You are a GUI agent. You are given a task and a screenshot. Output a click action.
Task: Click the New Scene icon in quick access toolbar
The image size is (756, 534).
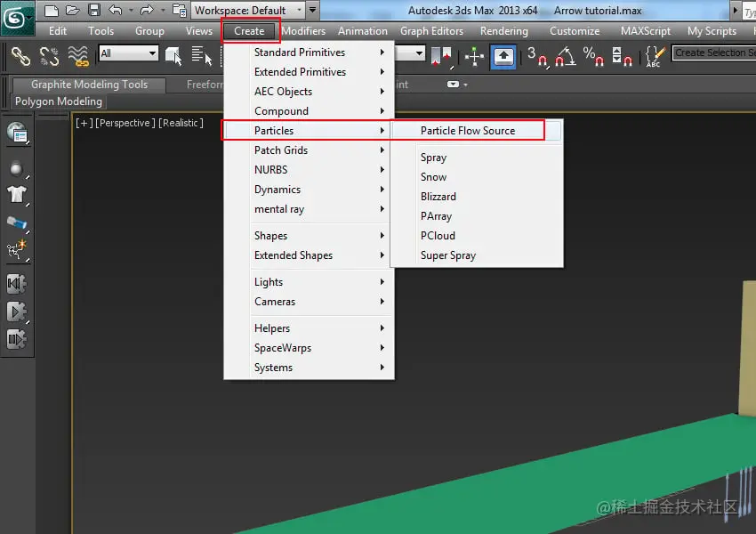point(51,10)
